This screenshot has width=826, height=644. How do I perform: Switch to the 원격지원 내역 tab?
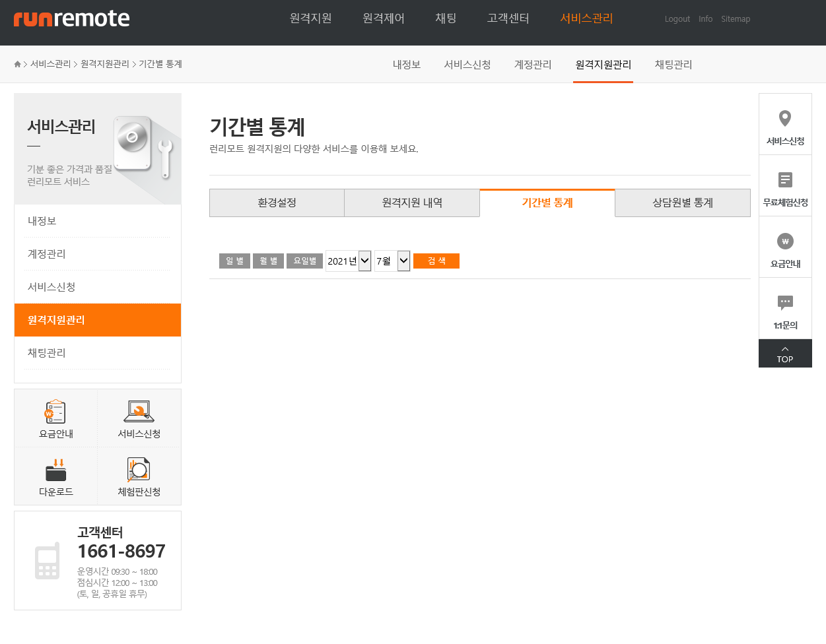[412, 203]
